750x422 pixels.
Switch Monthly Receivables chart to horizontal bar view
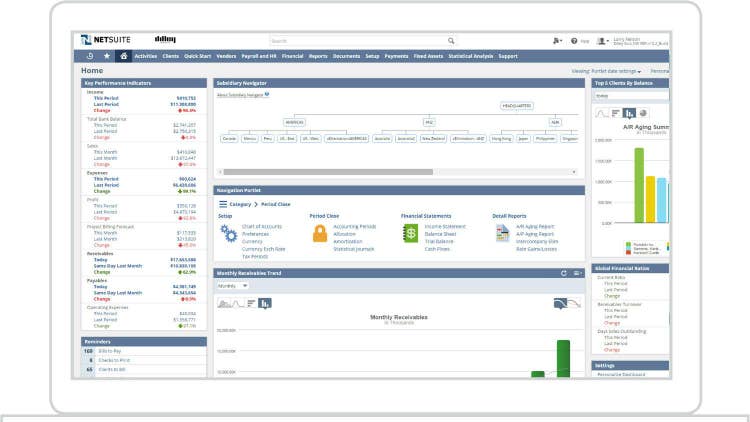(x=251, y=303)
